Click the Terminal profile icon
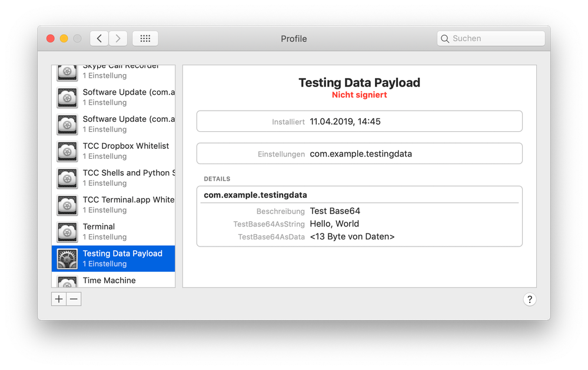This screenshot has width=588, height=370. (67, 232)
